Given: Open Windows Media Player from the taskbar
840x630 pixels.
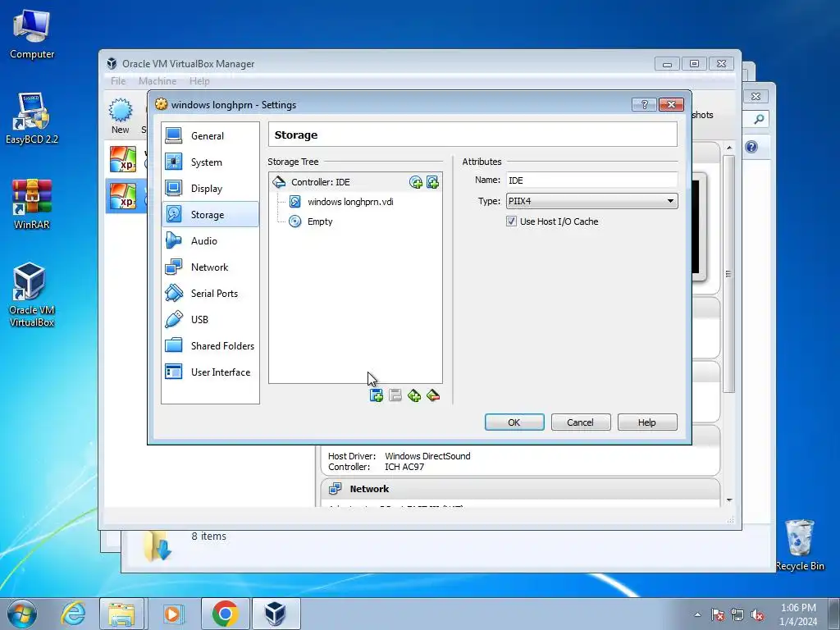Looking at the screenshot, I should tap(172, 614).
